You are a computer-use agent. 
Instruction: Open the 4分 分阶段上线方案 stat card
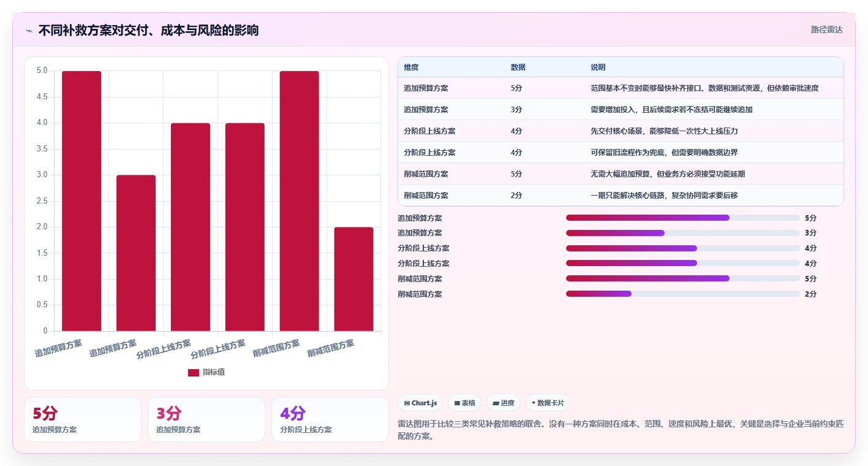point(330,419)
